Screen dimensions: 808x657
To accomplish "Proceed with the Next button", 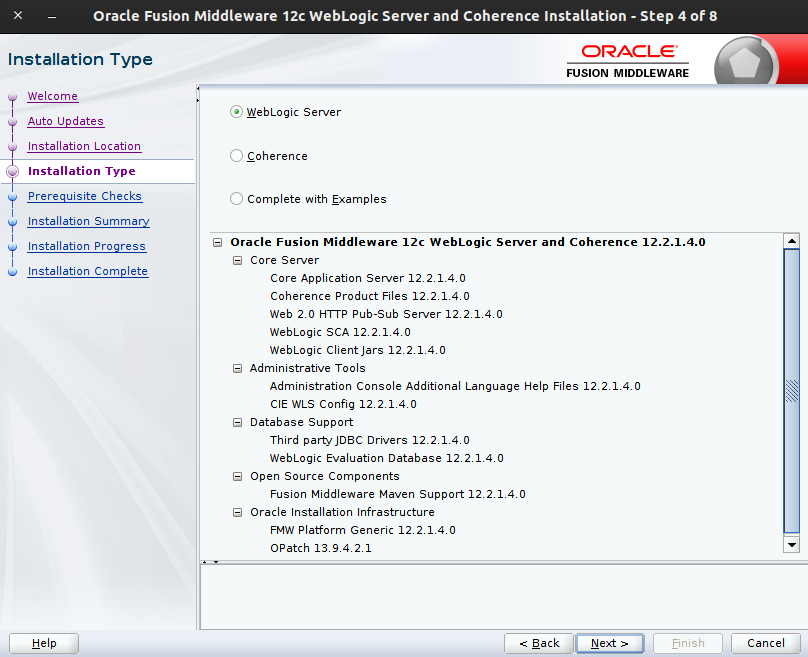I will click(x=610, y=643).
